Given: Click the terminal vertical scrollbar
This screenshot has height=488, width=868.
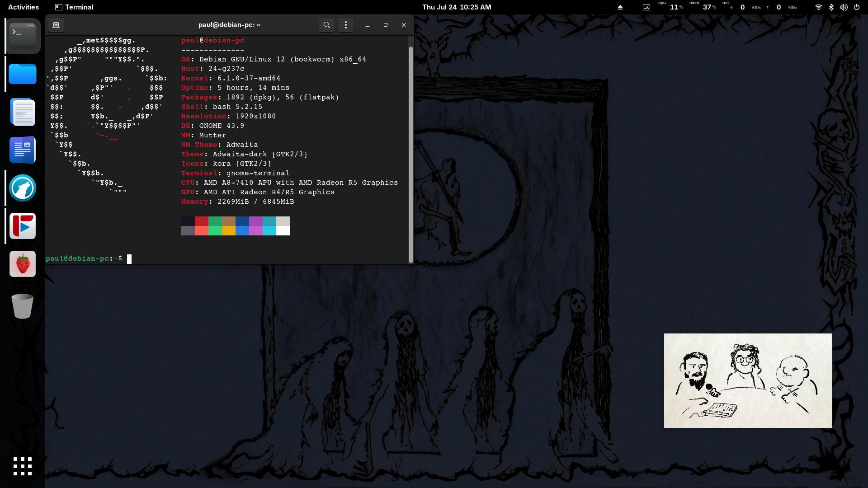Looking at the screenshot, I should coord(411,154).
